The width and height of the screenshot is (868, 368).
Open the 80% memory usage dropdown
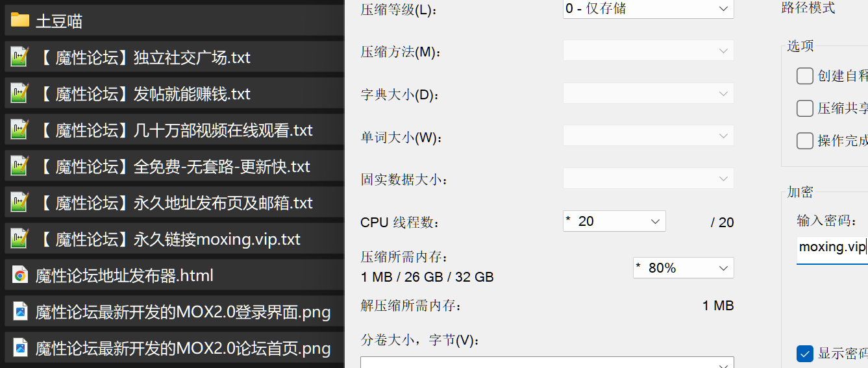(x=683, y=268)
